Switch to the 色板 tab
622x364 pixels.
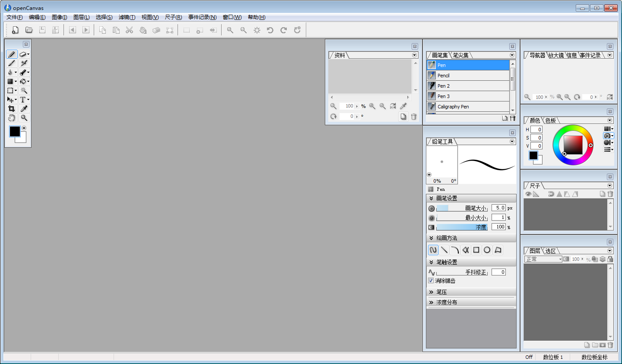[x=550, y=120]
